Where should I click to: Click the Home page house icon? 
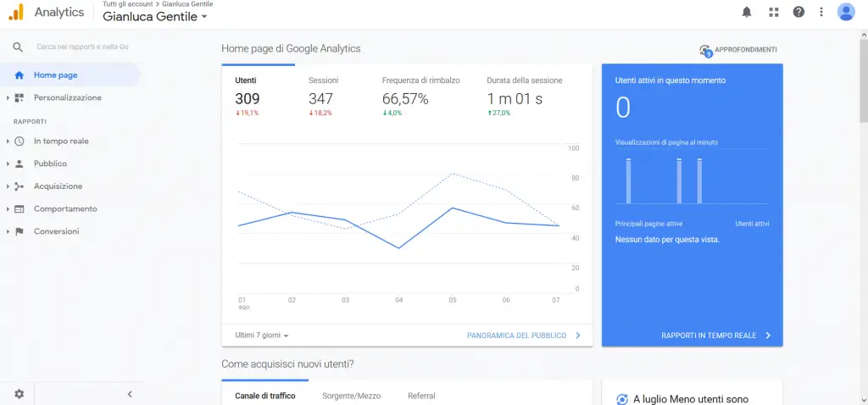(19, 75)
